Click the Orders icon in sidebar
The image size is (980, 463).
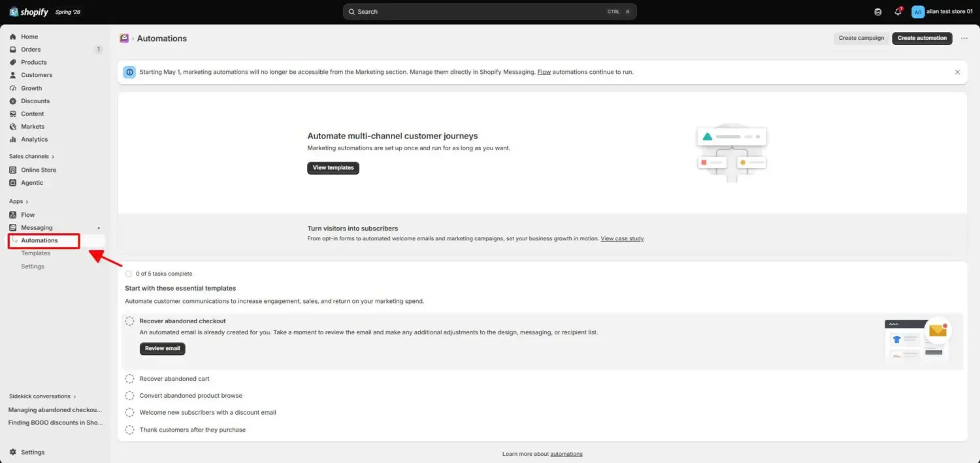[13, 50]
